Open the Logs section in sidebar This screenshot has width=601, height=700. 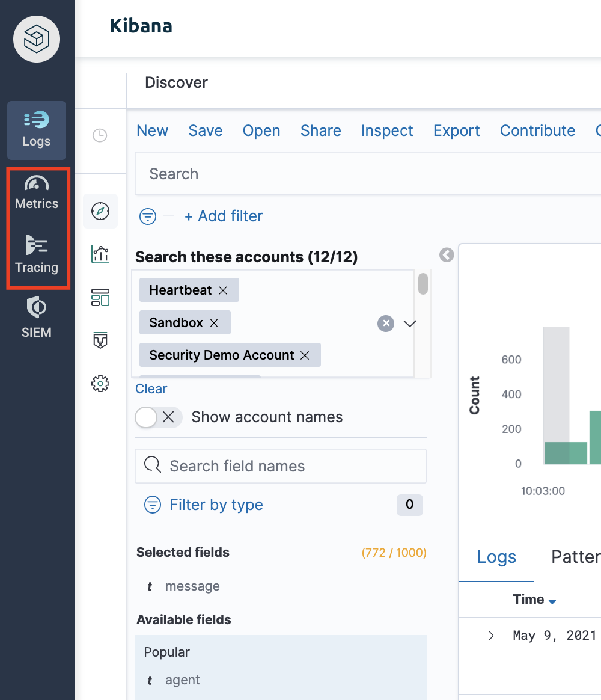pyautogui.click(x=37, y=130)
